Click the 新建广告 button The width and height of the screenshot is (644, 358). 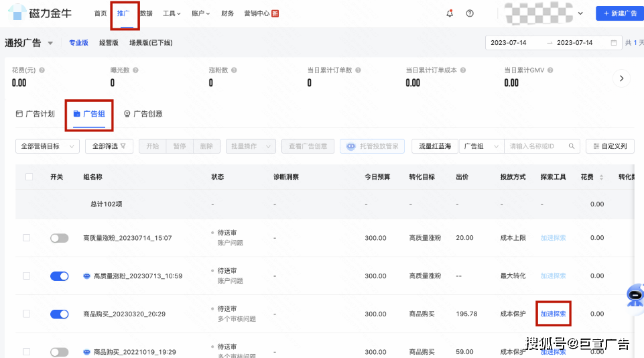point(620,13)
